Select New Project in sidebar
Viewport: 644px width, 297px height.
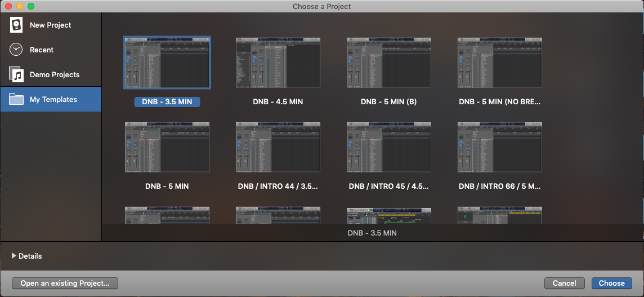point(51,25)
